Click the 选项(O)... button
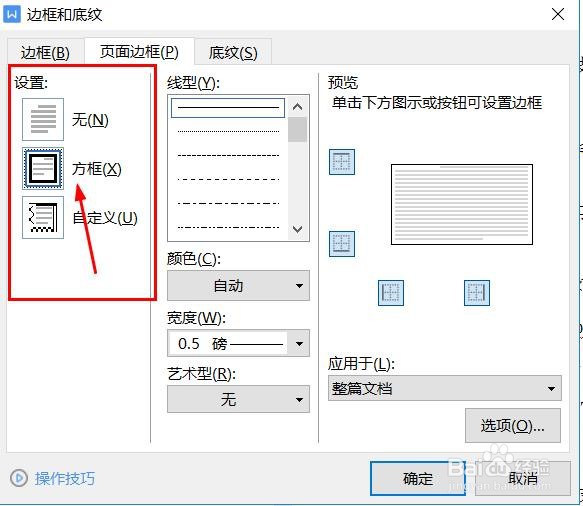The height and width of the screenshot is (506, 583). pyautogui.click(x=513, y=425)
